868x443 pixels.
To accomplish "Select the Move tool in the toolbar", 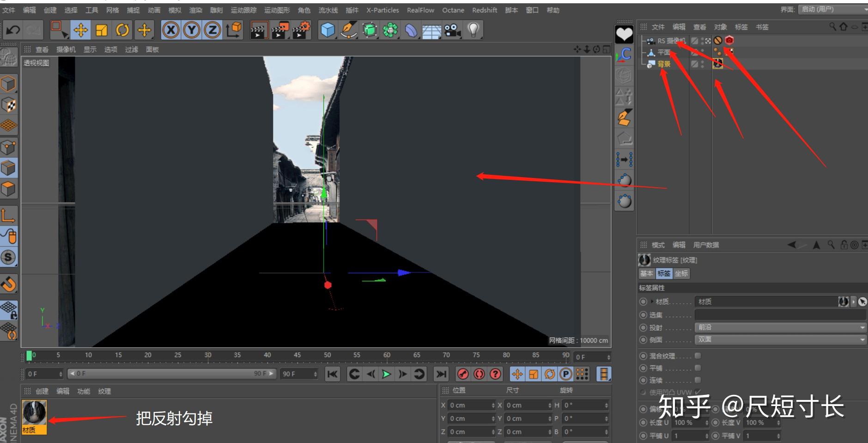I will click(x=80, y=30).
